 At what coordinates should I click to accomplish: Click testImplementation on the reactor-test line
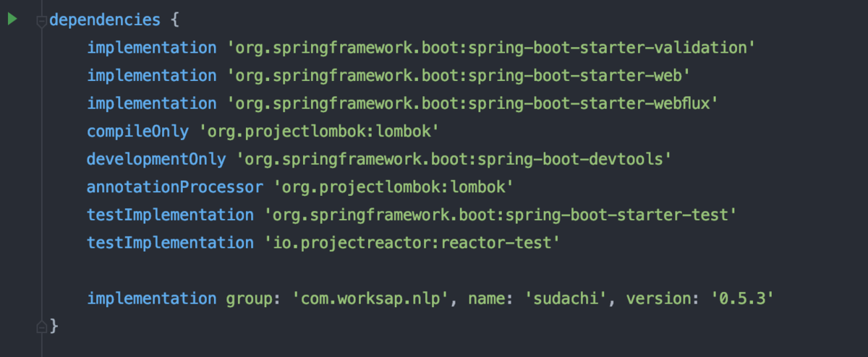(171, 243)
